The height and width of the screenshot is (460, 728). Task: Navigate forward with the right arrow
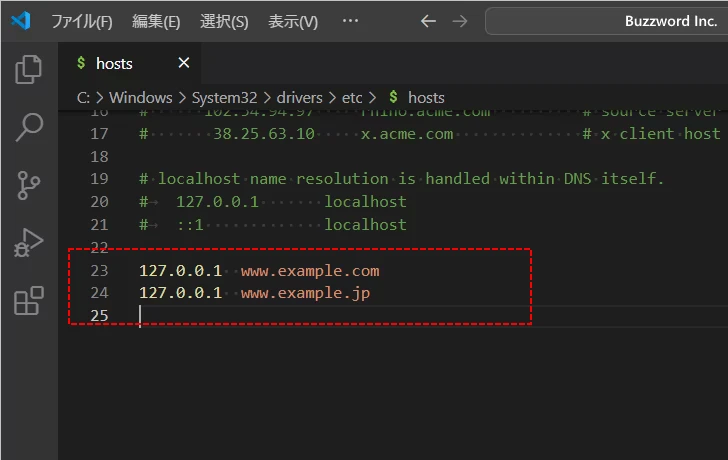pos(460,21)
